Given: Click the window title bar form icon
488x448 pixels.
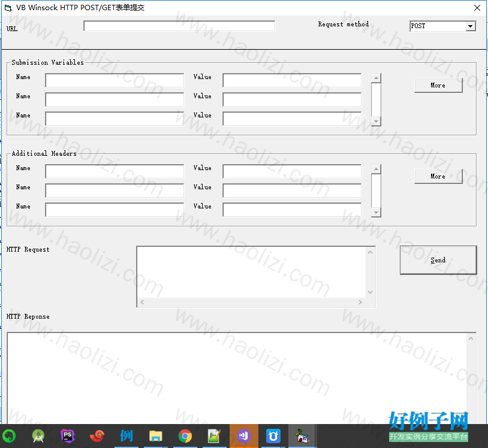Looking at the screenshot, I should tap(8, 8).
